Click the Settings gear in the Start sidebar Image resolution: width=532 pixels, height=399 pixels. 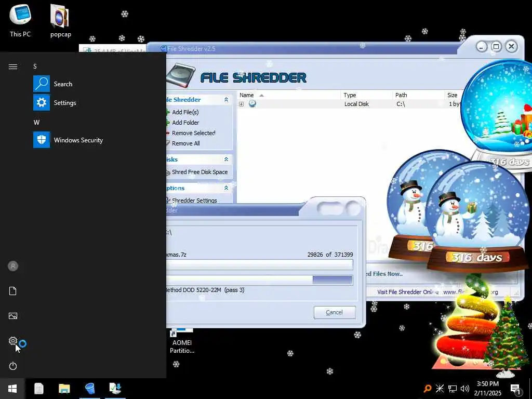click(13, 341)
